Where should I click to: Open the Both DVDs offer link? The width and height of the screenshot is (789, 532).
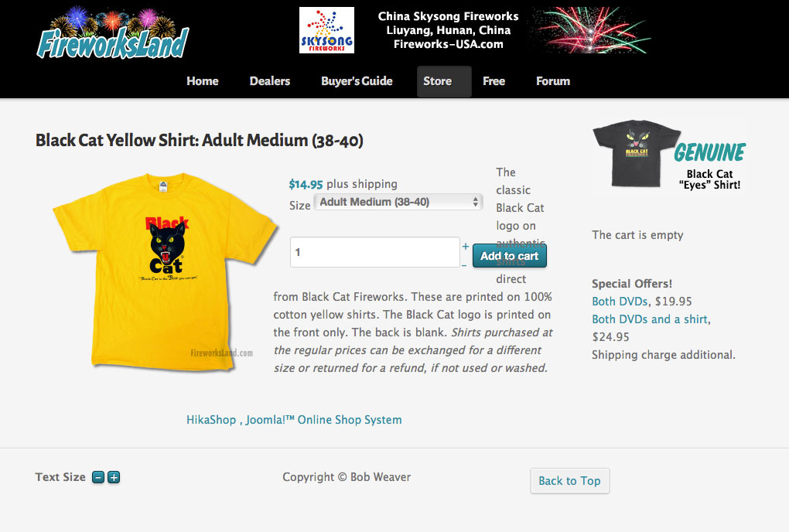click(x=620, y=302)
